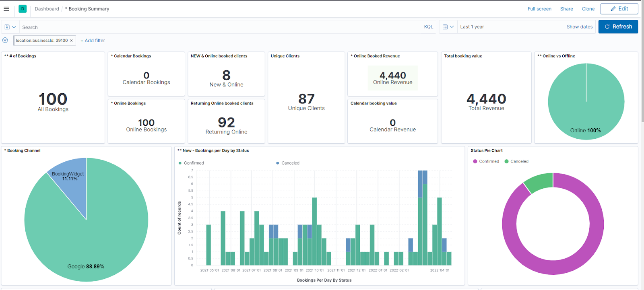Switch query language via KQL

[x=428, y=27]
